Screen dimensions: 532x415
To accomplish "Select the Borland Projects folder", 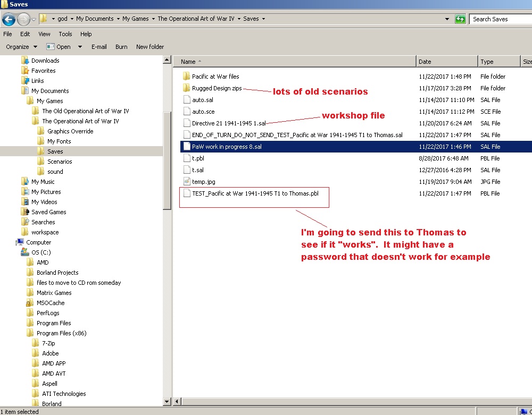I will (x=57, y=273).
